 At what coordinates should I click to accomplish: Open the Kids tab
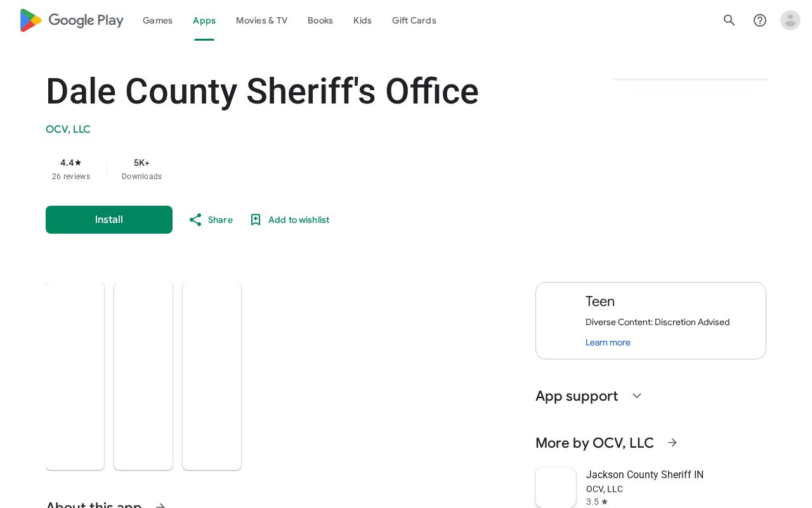(x=362, y=20)
